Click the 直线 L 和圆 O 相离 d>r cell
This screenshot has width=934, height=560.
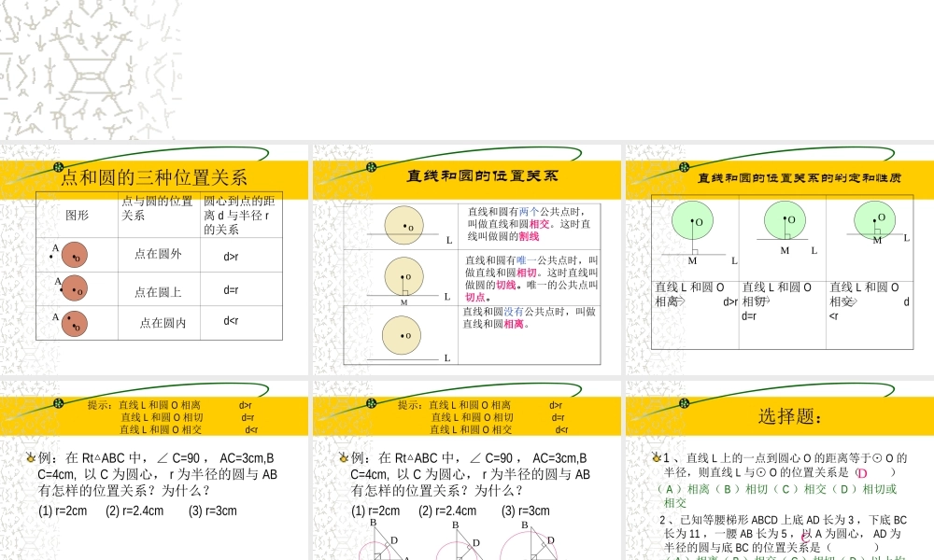tap(695, 315)
